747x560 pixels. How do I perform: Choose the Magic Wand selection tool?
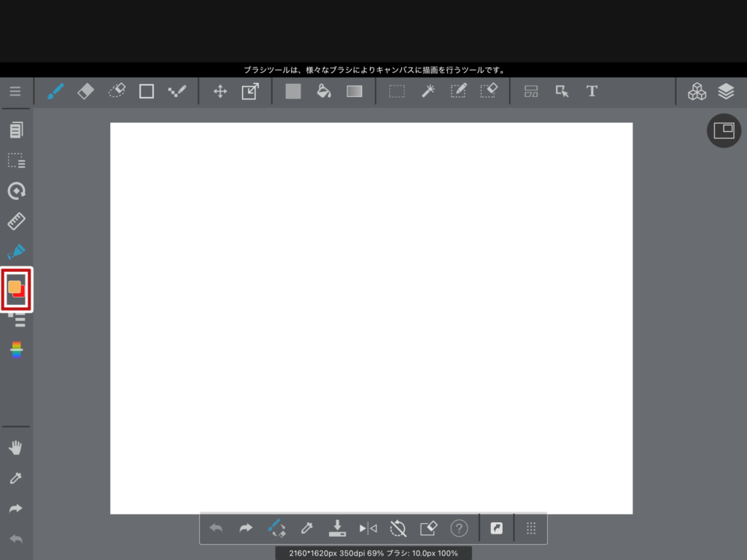click(428, 91)
